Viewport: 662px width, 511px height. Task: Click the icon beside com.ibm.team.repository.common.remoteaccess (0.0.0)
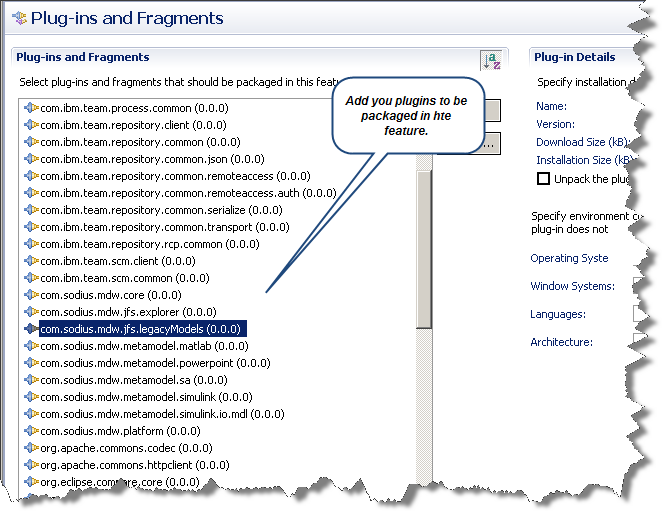31,176
